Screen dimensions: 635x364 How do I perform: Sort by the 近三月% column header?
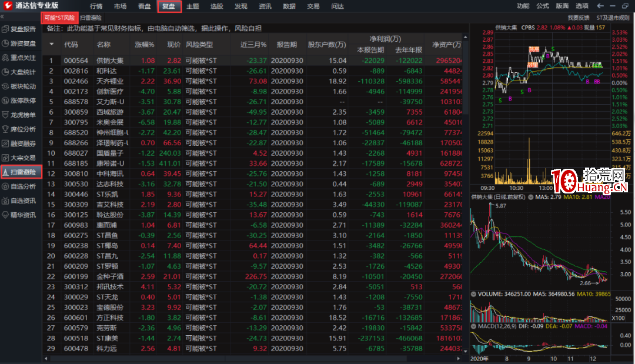(x=253, y=44)
